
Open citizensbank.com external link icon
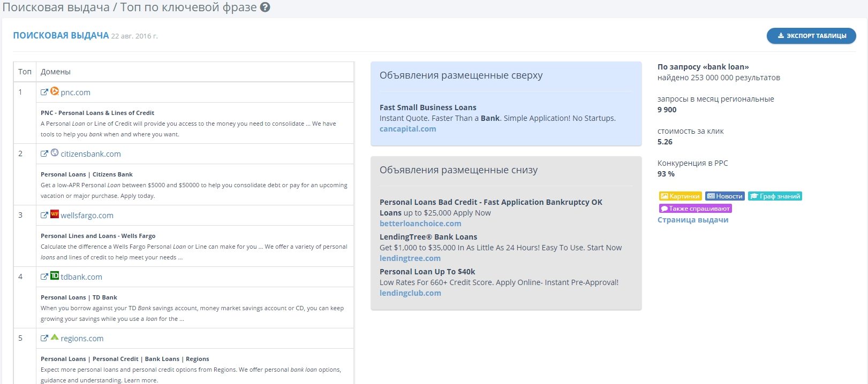pyautogui.click(x=44, y=153)
